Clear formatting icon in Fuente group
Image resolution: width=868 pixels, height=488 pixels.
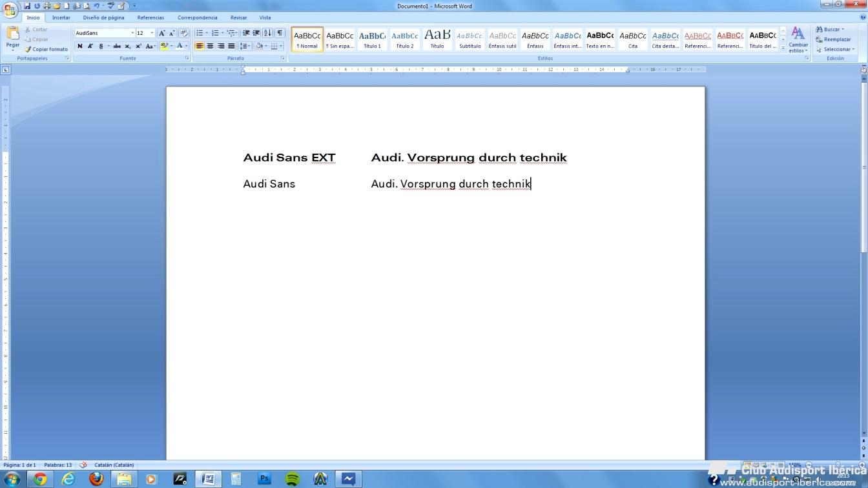[x=183, y=33]
